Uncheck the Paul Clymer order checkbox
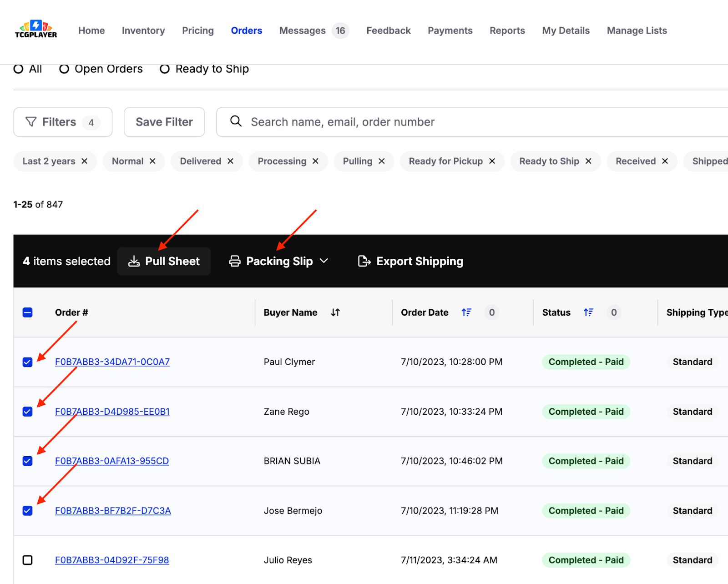Screen dimensions: 728x584 click(27, 362)
